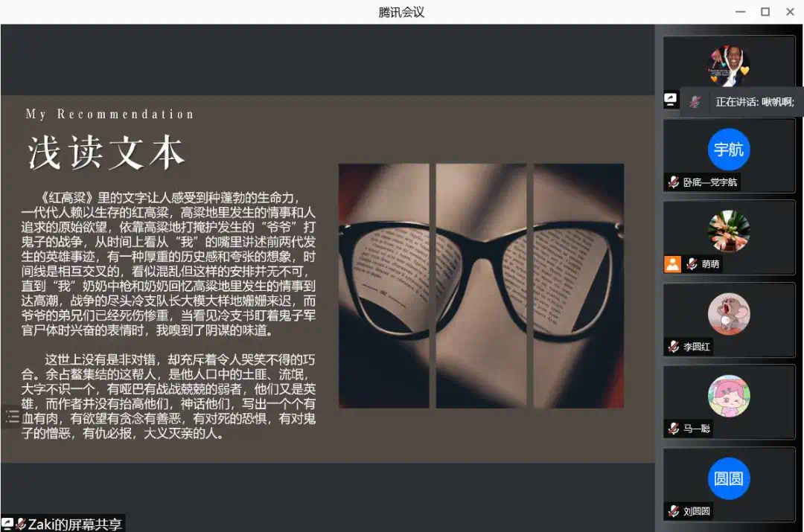Viewport: 804px width, 532px height.
Task: Maximize the 腾讯会议 window
Action: pyautogui.click(x=765, y=12)
